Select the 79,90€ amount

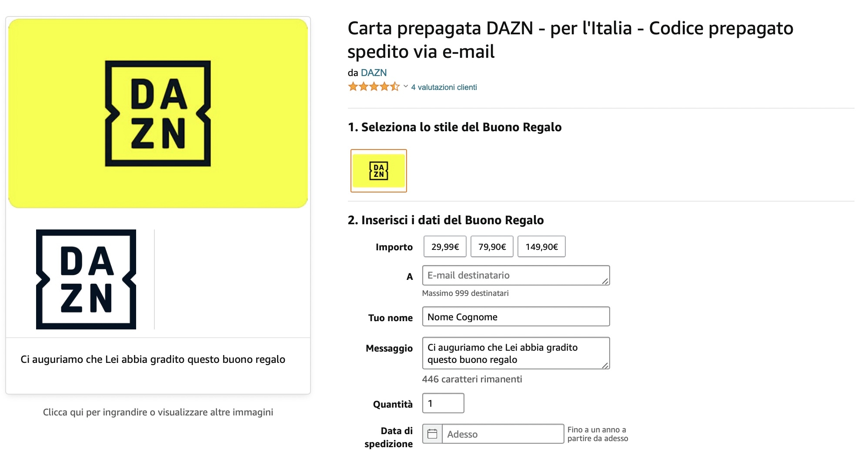pyautogui.click(x=492, y=246)
